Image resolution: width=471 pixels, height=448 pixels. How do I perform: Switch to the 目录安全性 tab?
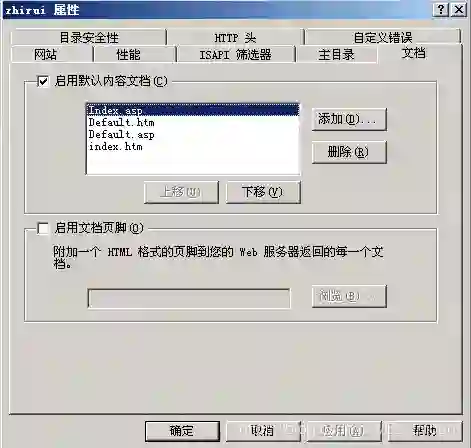tap(89, 37)
